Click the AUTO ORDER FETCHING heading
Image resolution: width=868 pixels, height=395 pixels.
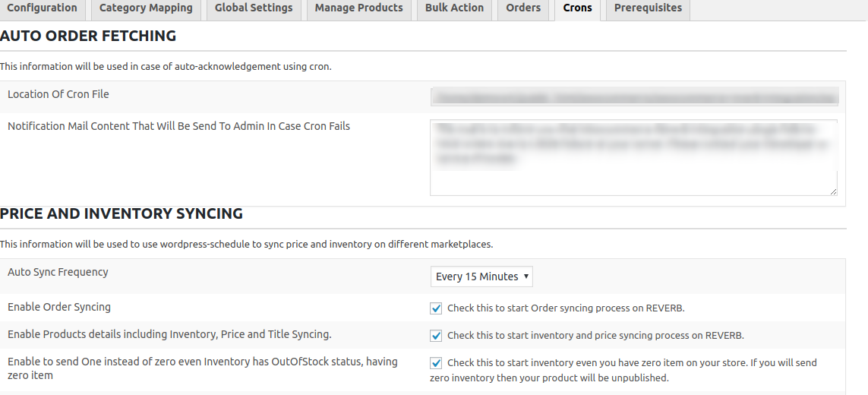click(x=88, y=36)
